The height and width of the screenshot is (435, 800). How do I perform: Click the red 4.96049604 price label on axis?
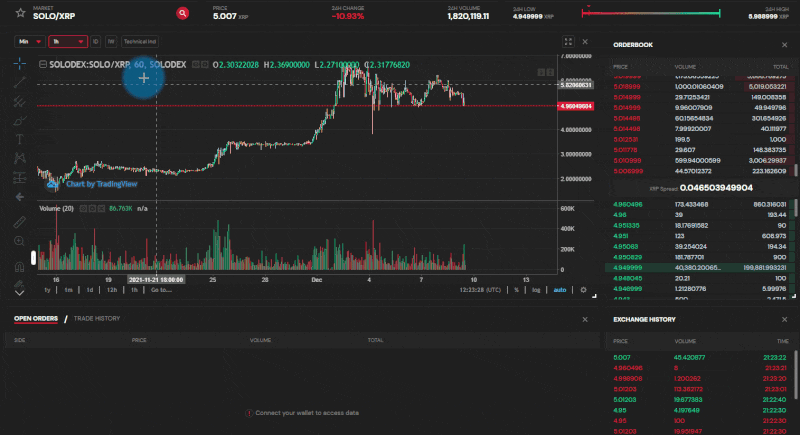[576, 106]
